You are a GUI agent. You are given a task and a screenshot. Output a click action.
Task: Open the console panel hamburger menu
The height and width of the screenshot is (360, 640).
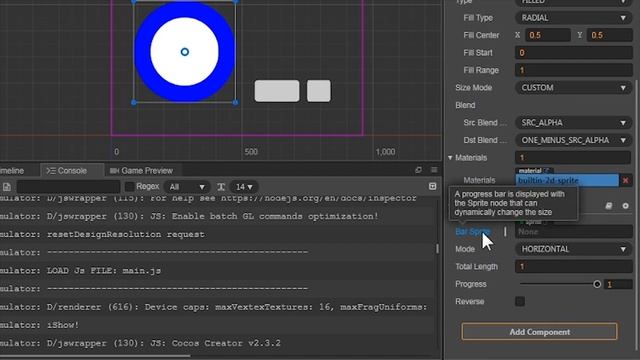pyautogui.click(x=434, y=170)
